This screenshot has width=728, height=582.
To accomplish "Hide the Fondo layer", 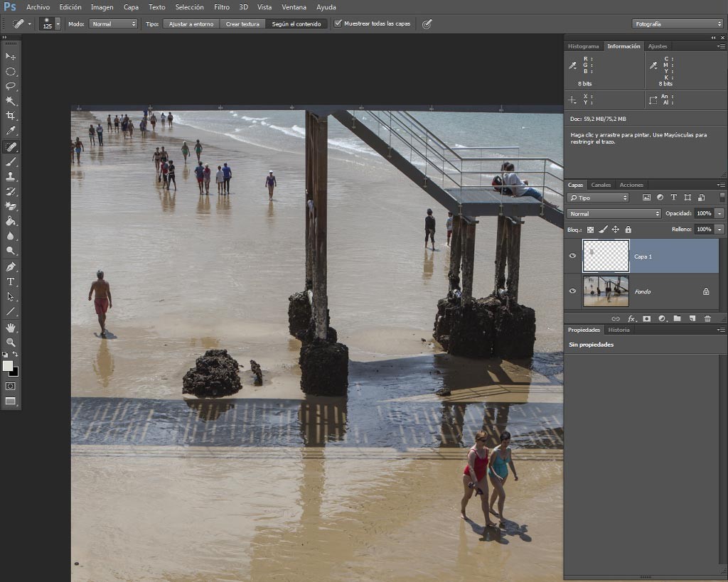I will click(x=572, y=291).
